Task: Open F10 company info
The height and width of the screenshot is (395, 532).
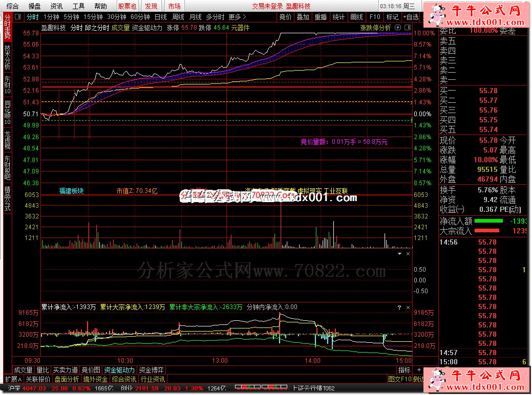Action: (x=375, y=16)
